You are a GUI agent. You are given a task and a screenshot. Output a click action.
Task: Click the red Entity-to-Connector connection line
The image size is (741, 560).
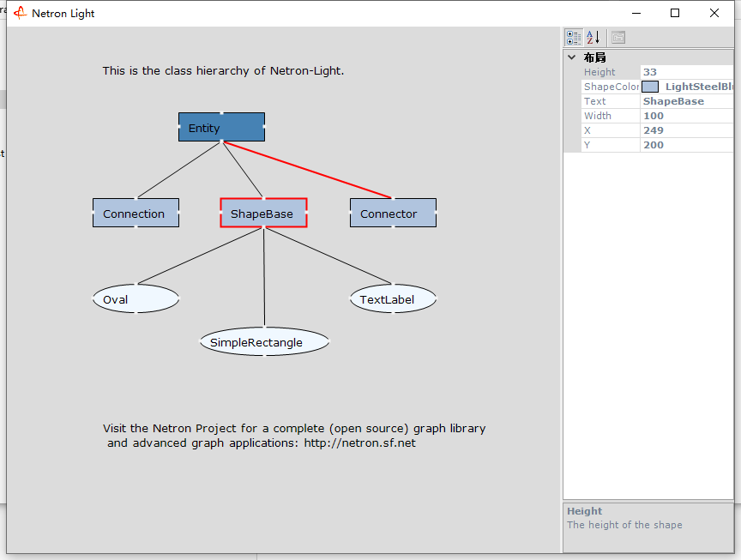click(307, 170)
